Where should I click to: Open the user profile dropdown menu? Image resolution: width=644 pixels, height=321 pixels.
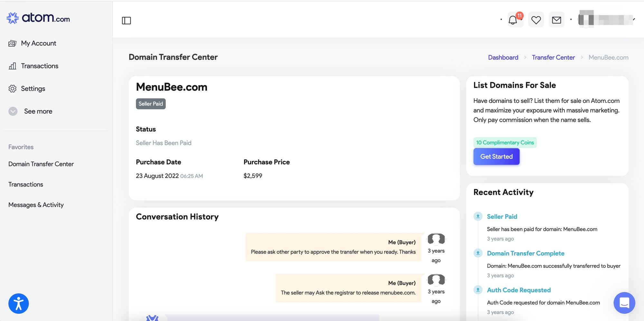pyautogui.click(x=606, y=19)
